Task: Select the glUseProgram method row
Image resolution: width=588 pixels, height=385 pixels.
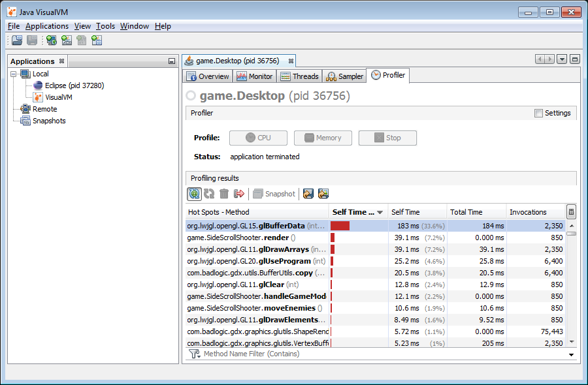Action: point(376,261)
